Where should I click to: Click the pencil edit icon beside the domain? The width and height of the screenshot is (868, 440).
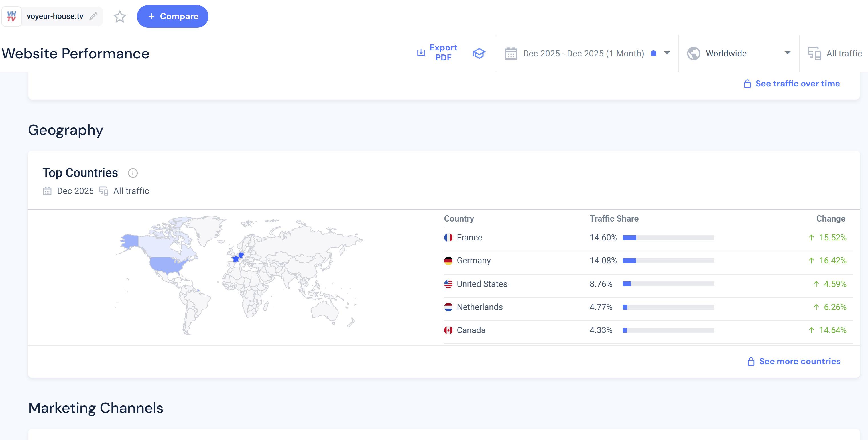click(x=93, y=16)
